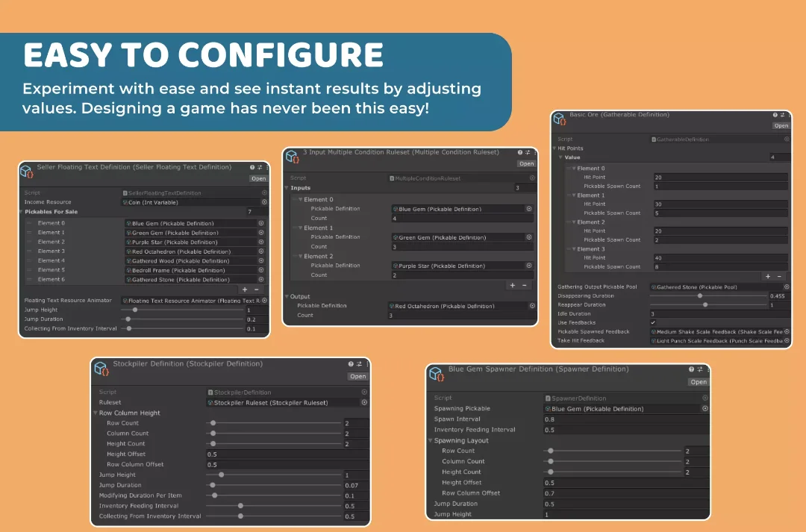Collapse the Inputs list in Ruleset panel
The image size is (806, 532).
[x=287, y=187]
